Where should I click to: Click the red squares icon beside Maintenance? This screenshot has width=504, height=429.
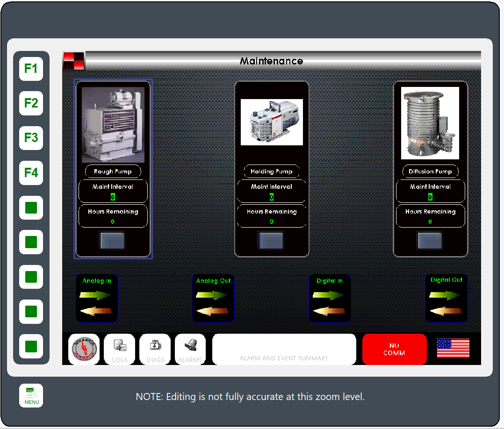tap(74, 61)
